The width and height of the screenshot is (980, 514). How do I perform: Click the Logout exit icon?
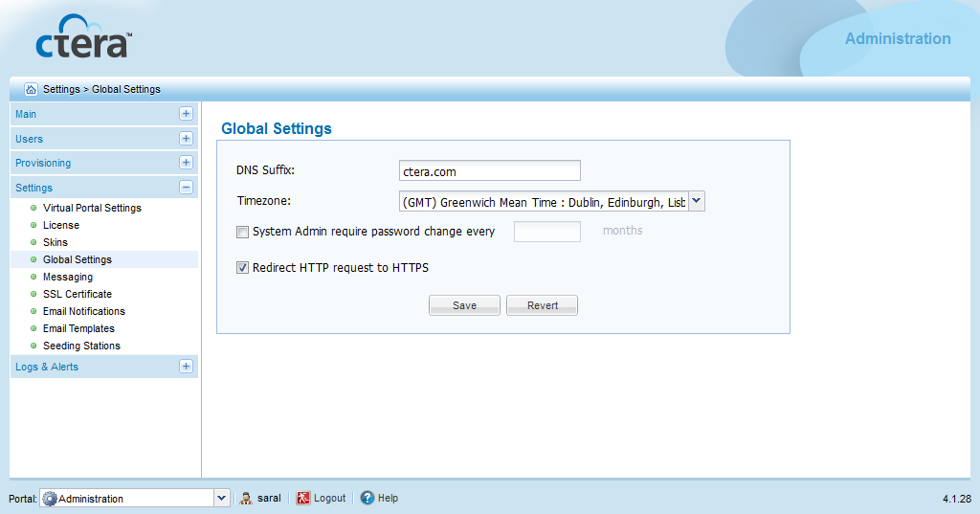(x=303, y=498)
